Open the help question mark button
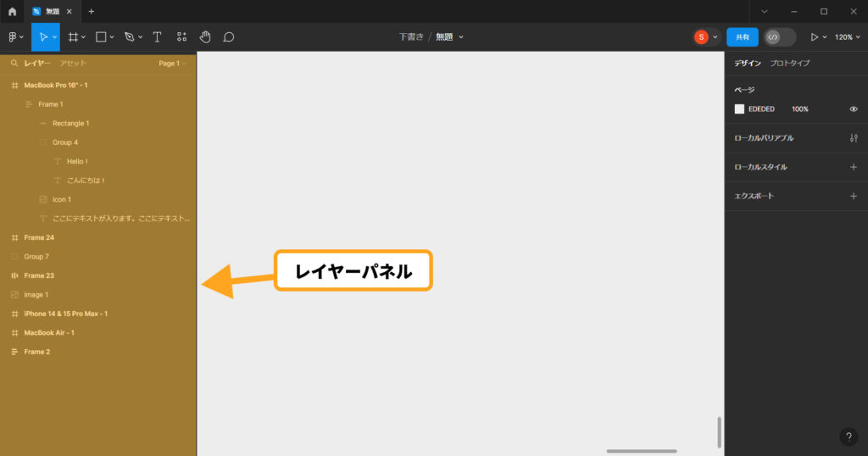 [849, 437]
